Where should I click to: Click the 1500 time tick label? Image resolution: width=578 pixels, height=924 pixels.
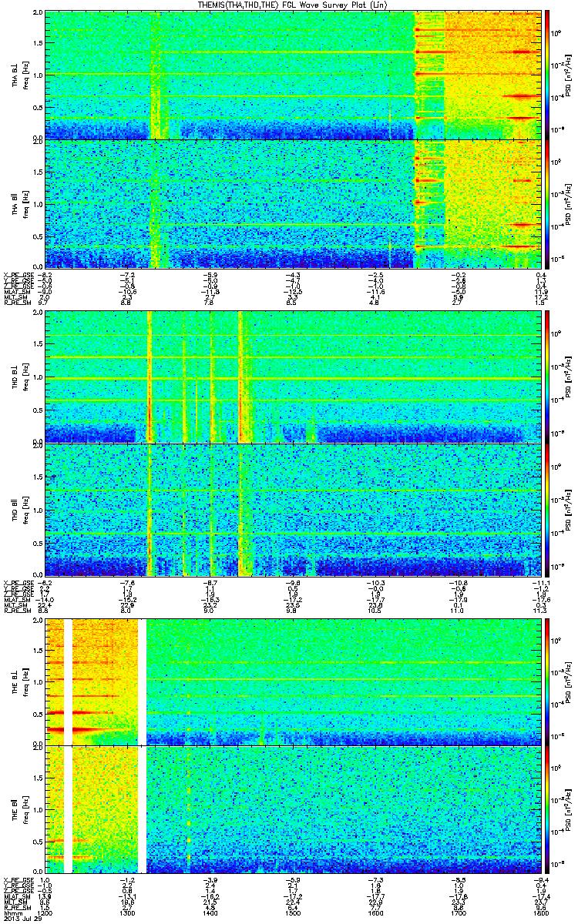coord(293,912)
